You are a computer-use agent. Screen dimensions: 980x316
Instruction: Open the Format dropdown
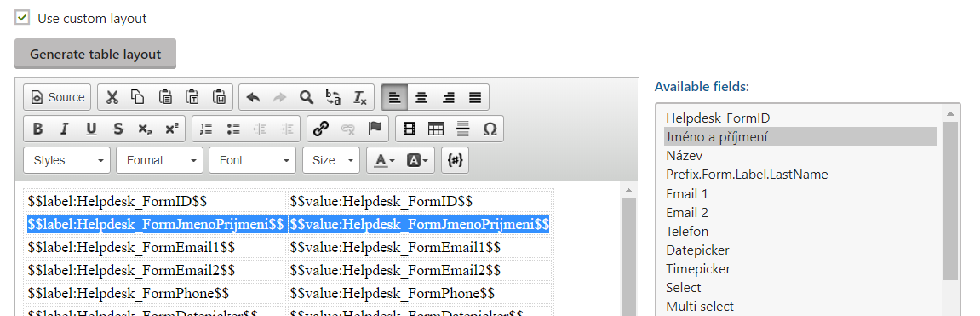159,160
